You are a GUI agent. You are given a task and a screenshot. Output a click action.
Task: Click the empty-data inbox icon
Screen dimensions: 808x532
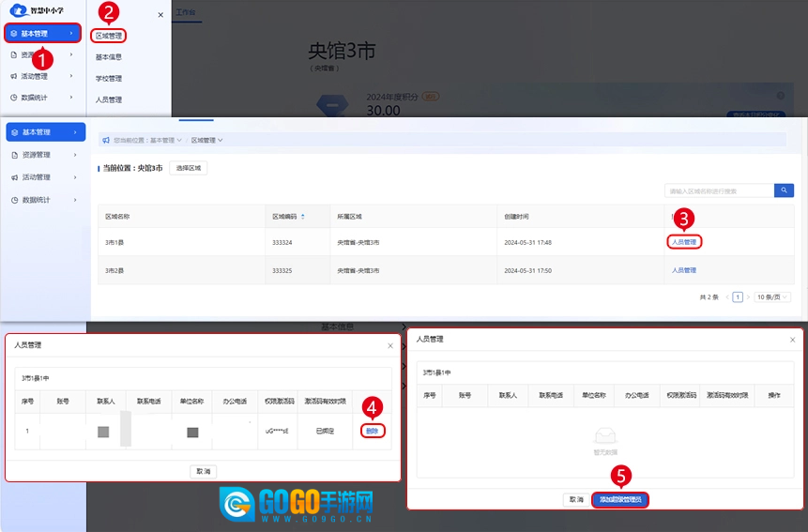tap(605, 435)
